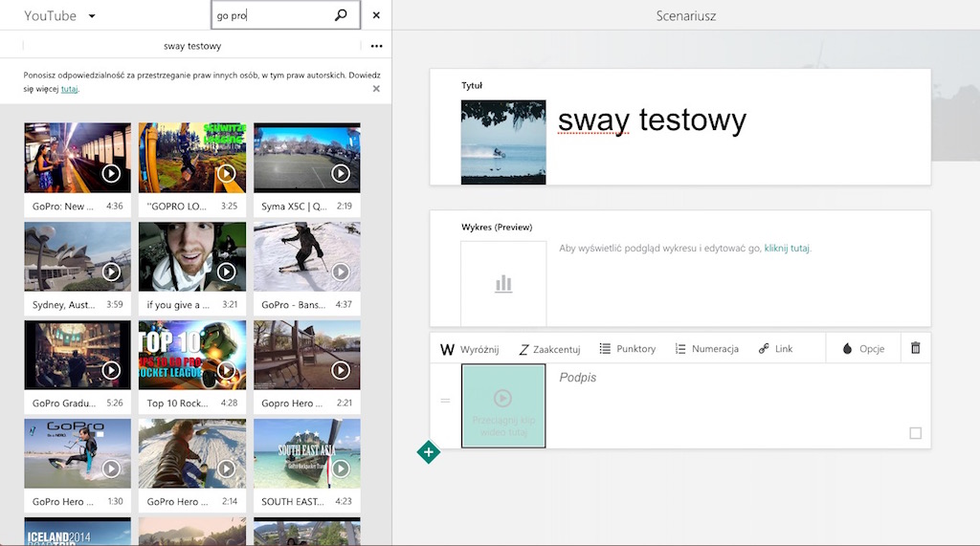Screen dimensions: 980x546
Task: Click the 'Wykres (Preview)' card label
Action: tap(497, 228)
